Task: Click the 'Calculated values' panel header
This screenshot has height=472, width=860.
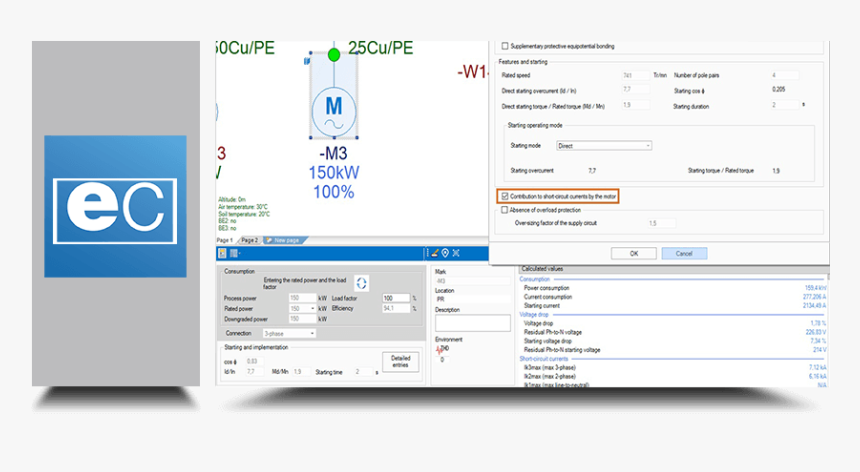Action: pyautogui.click(x=673, y=269)
